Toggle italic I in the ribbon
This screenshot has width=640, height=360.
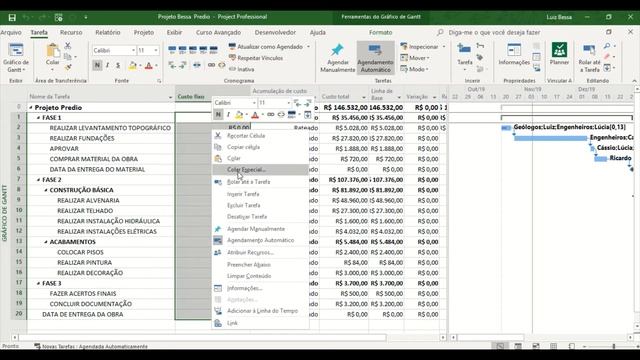coord(107,65)
